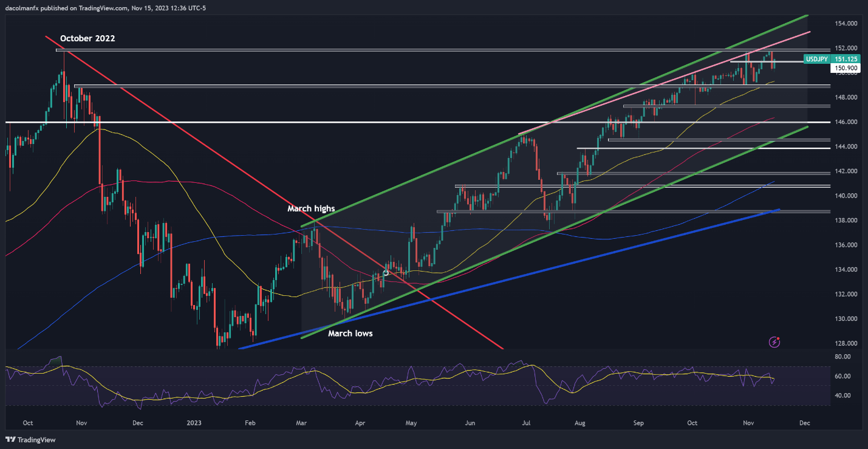Click the 40.00 RSI axis label

842,396
